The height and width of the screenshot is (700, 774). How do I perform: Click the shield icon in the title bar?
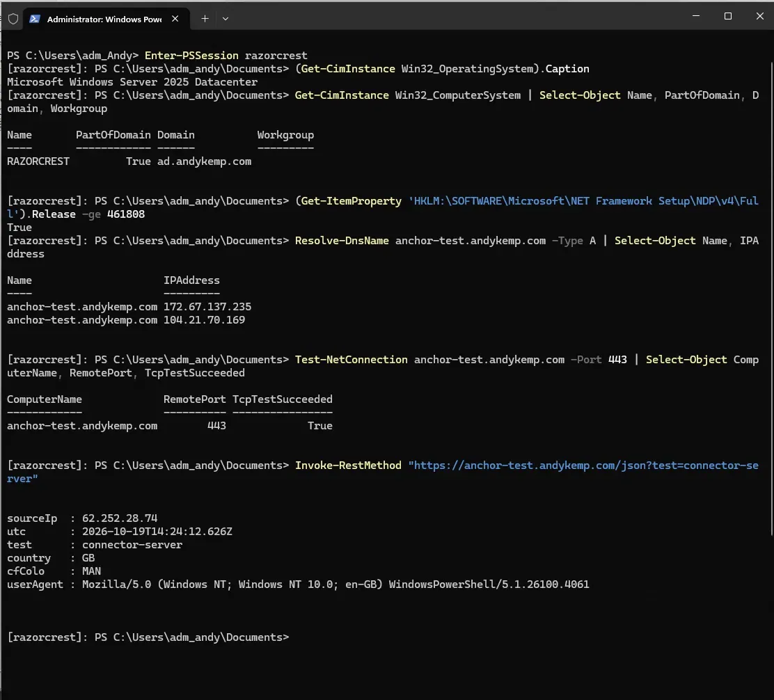pos(13,19)
